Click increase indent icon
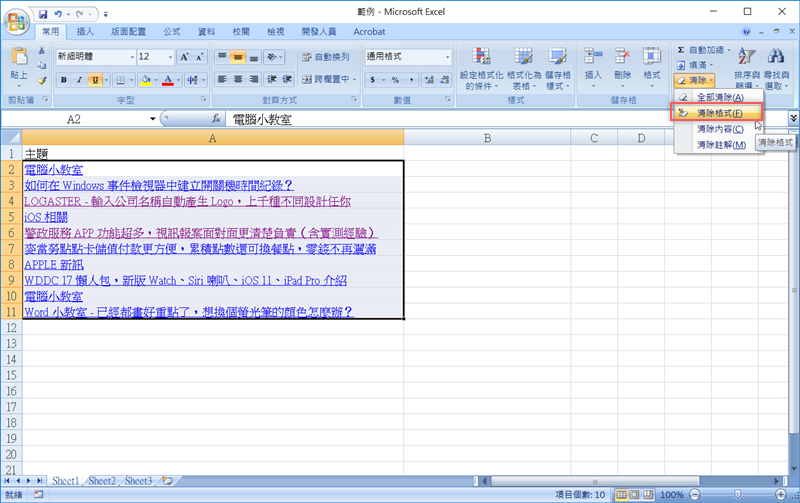Image resolution: width=800 pixels, height=503 pixels. [x=287, y=79]
